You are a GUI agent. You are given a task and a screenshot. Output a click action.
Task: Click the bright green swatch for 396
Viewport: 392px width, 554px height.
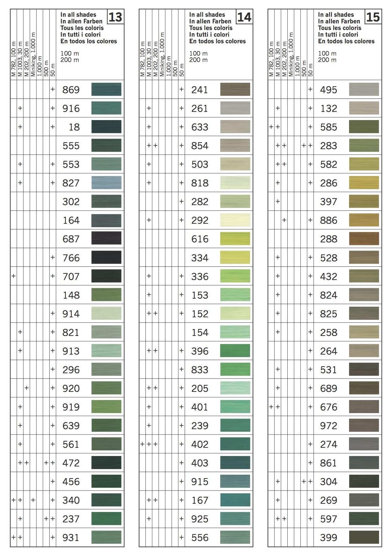(x=235, y=351)
